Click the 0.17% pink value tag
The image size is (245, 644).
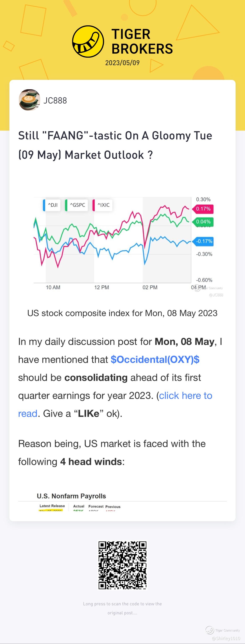[x=203, y=209]
